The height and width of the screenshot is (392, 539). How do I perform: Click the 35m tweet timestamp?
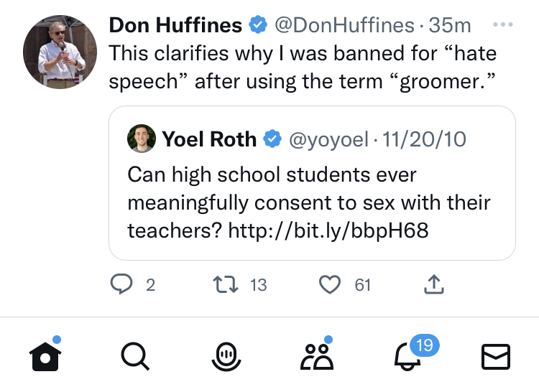(449, 25)
